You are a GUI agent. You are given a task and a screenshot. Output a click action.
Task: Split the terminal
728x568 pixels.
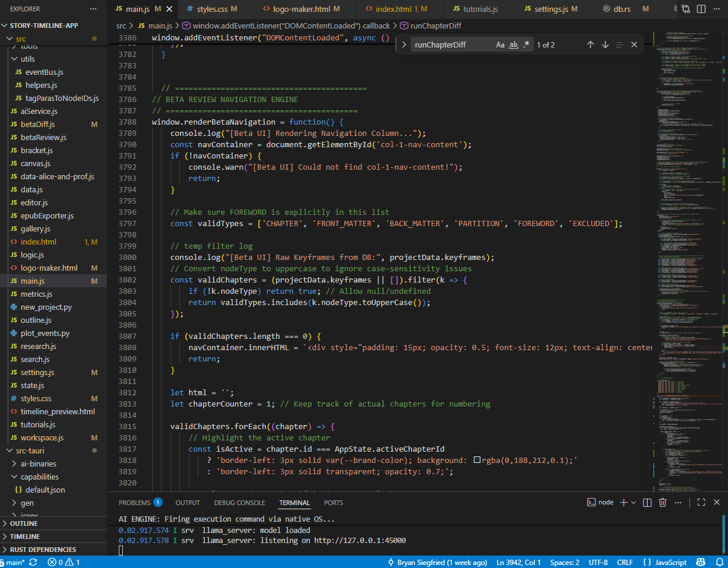647,502
